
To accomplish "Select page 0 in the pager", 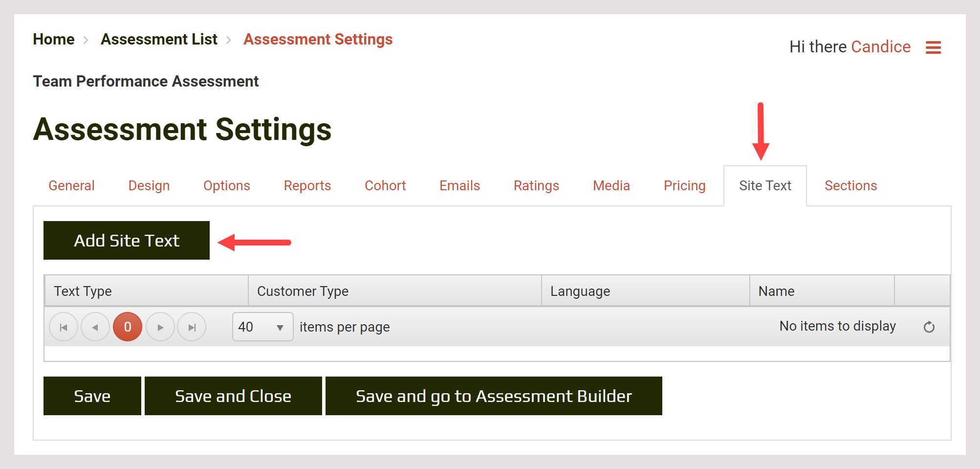I will [128, 327].
